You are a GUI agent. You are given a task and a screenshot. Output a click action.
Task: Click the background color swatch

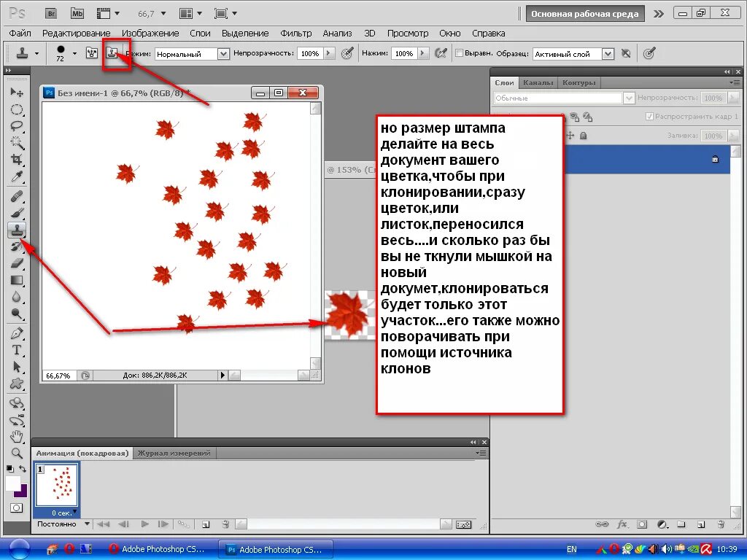pyautogui.click(x=23, y=492)
